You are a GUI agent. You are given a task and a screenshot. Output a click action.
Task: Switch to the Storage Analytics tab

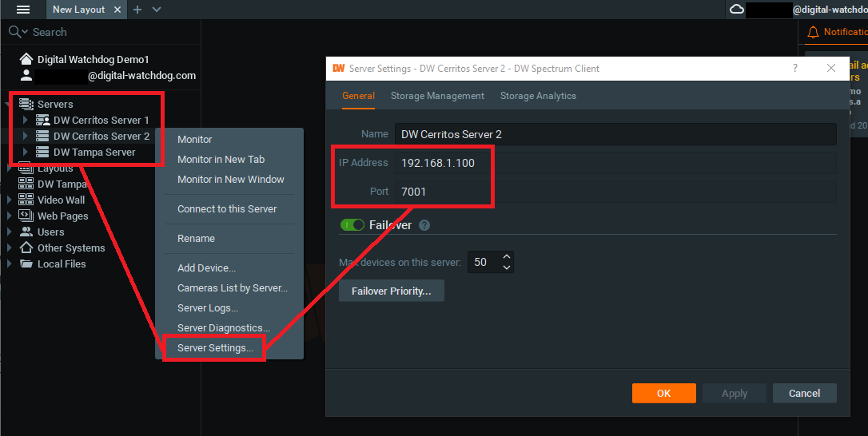(538, 96)
